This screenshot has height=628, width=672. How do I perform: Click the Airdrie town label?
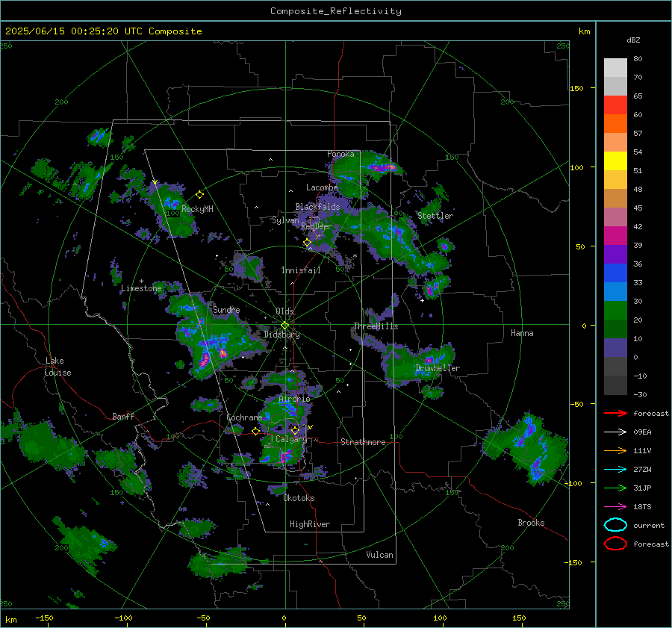coord(294,399)
